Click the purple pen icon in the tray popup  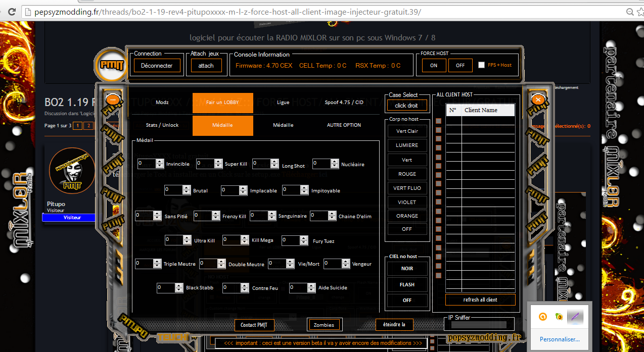[x=575, y=317]
